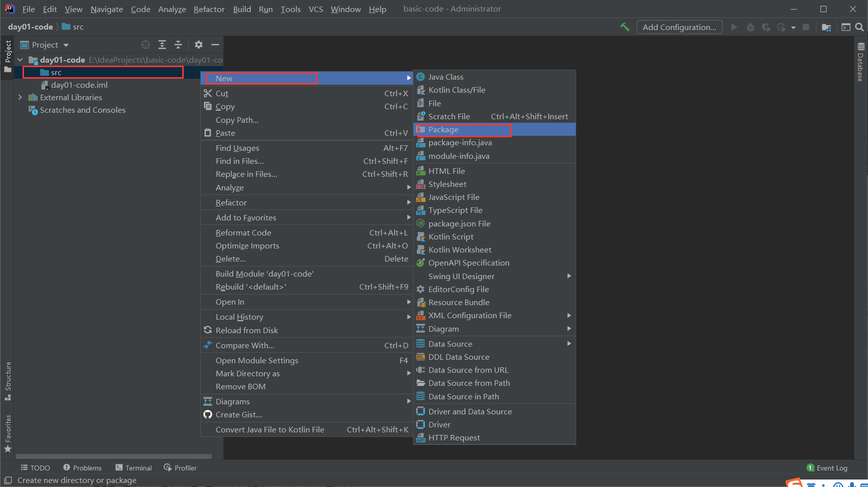This screenshot has width=868, height=487.
Task: Choose EditorConfig File entry
Action: tap(495, 289)
